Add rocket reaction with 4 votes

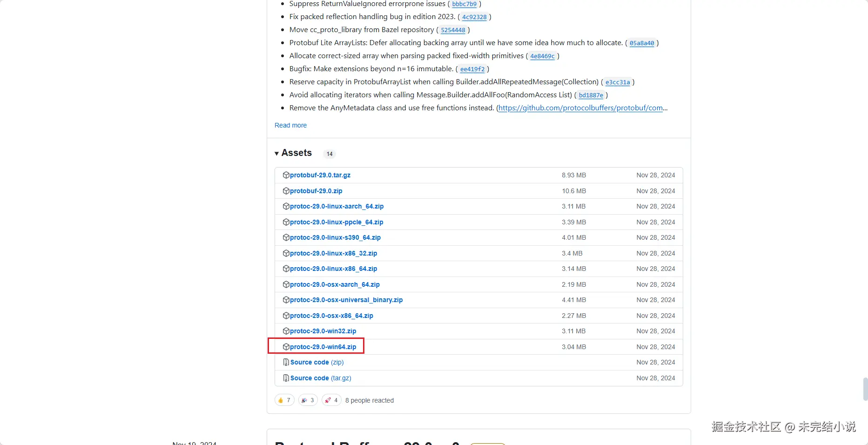pos(331,400)
